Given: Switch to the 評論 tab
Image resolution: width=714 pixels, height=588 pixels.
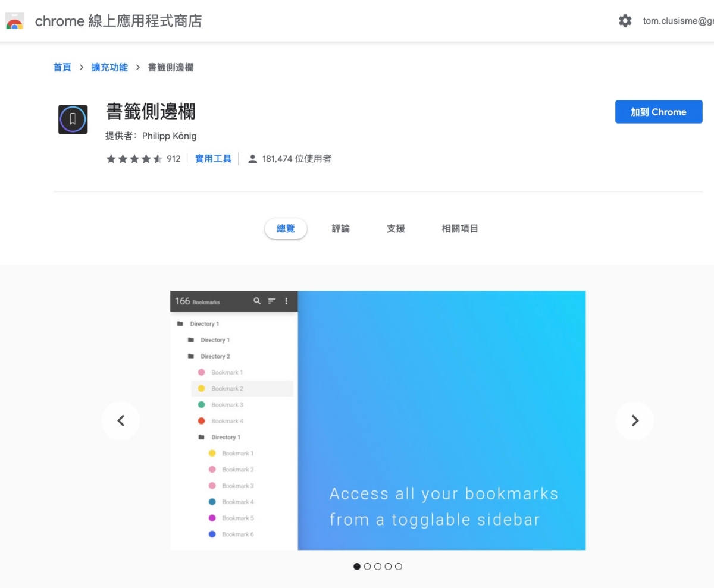Looking at the screenshot, I should [x=341, y=228].
